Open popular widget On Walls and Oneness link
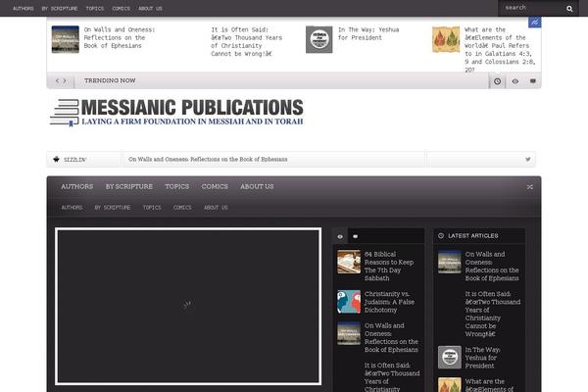 [391, 337]
